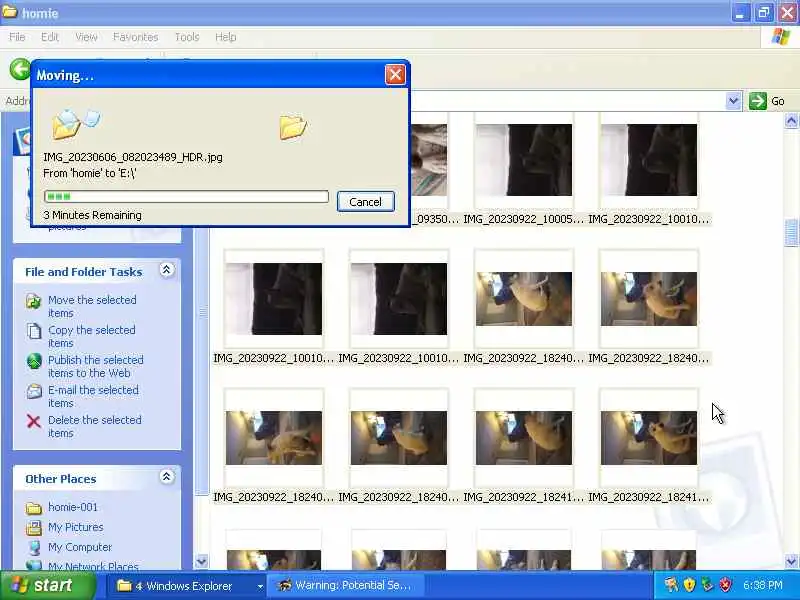Click the red X delete icon

(34, 421)
